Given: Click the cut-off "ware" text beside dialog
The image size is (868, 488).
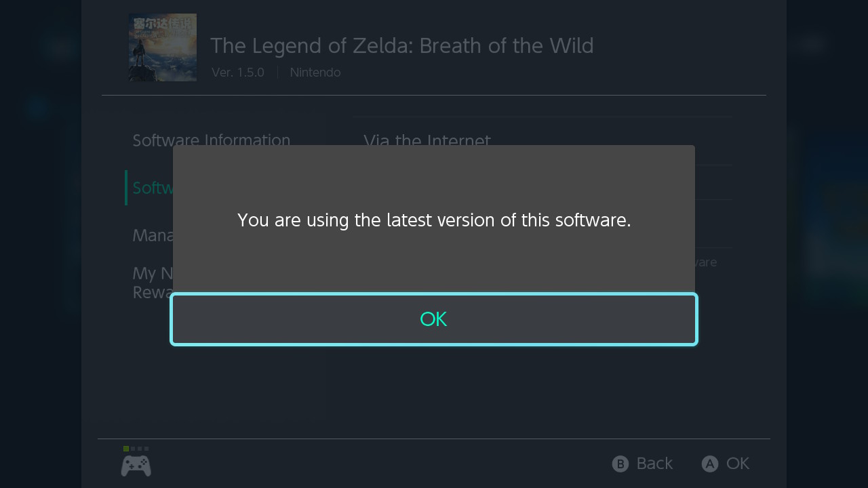Looking at the screenshot, I should coord(706,262).
